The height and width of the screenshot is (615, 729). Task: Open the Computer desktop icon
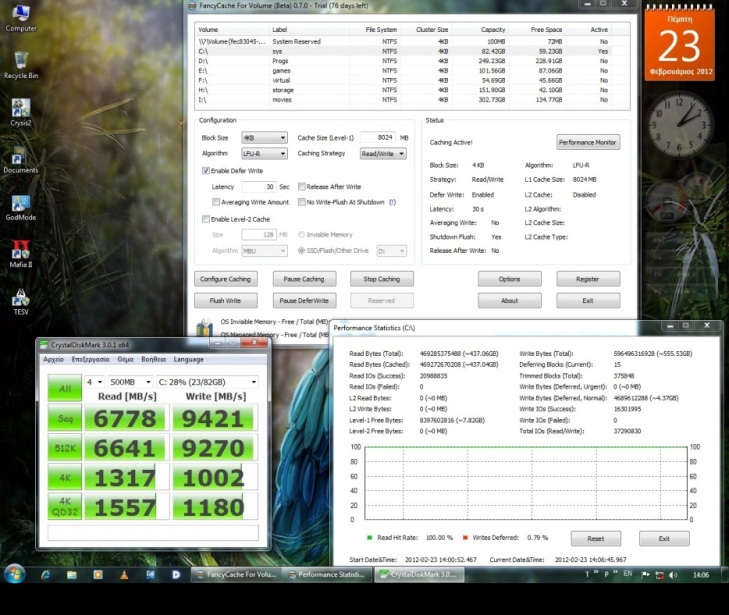[20, 19]
